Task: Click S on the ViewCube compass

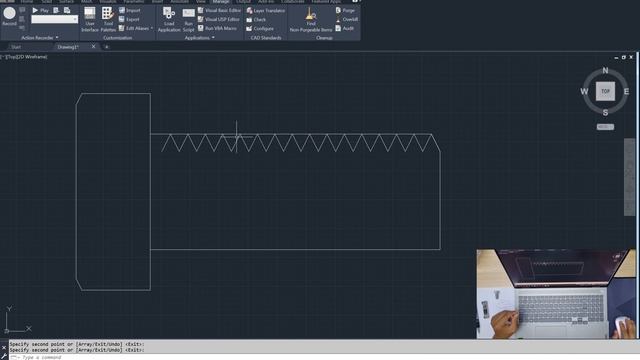Action: (x=605, y=112)
